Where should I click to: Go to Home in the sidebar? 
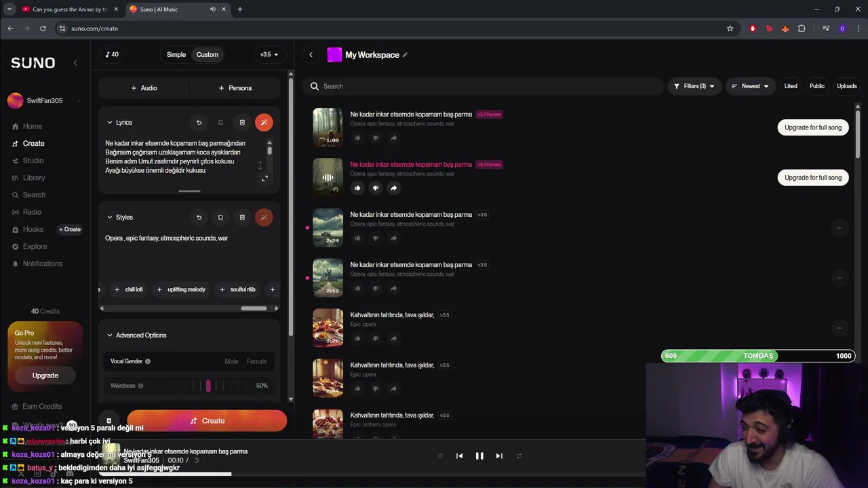click(x=33, y=127)
